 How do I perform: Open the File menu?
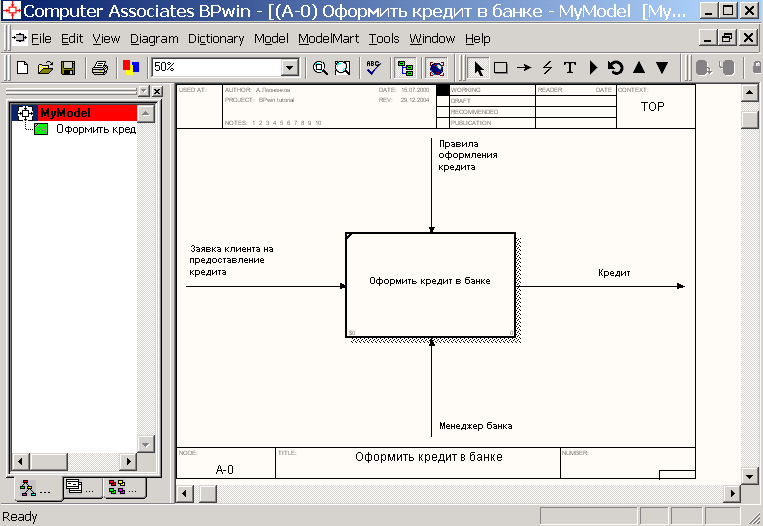pos(41,38)
